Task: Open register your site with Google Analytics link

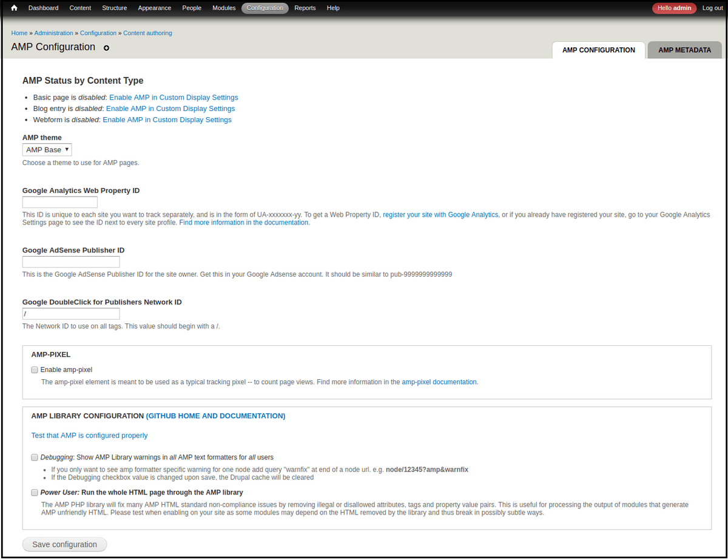Action: 440,215
